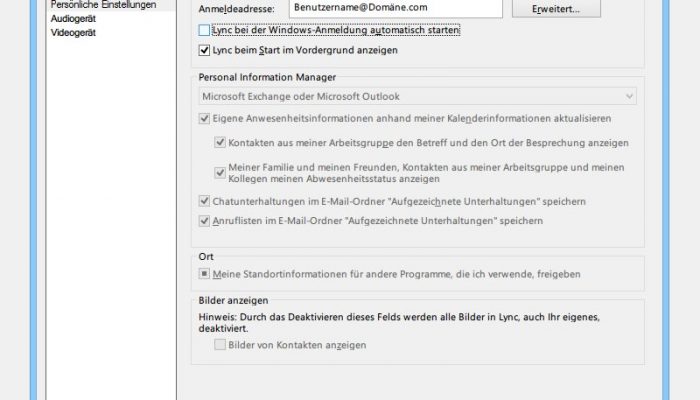Click the Ort group label
The width and height of the screenshot is (700, 400).
(x=206, y=257)
